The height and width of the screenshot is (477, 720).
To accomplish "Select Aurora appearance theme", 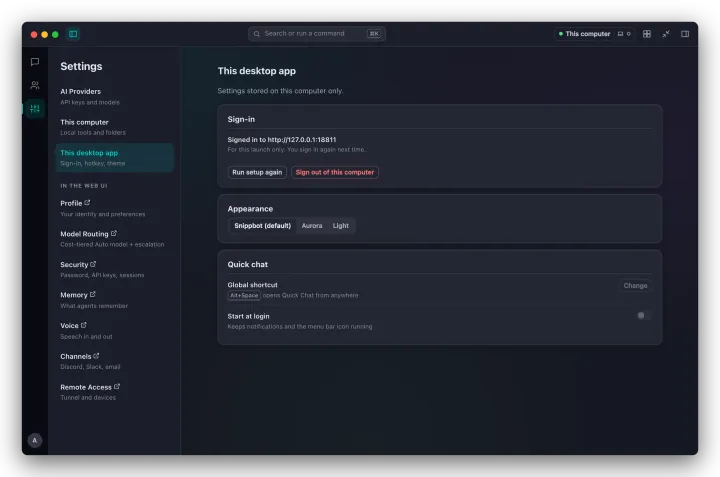I will coord(312,226).
